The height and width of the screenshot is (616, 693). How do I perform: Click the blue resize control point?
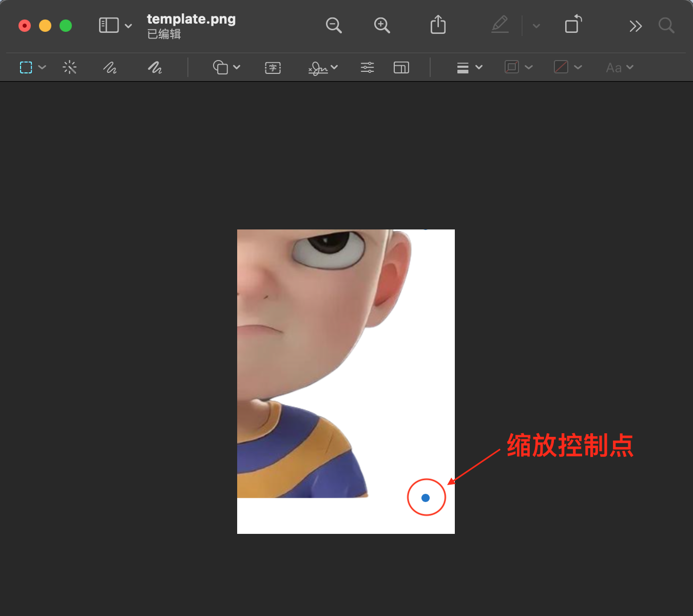pyautogui.click(x=426, y=498)
